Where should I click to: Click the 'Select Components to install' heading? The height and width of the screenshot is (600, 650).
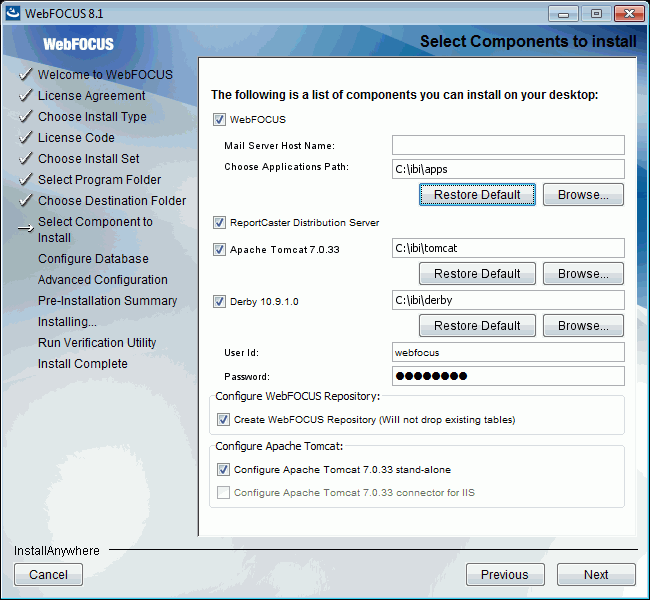pos(528,41)
